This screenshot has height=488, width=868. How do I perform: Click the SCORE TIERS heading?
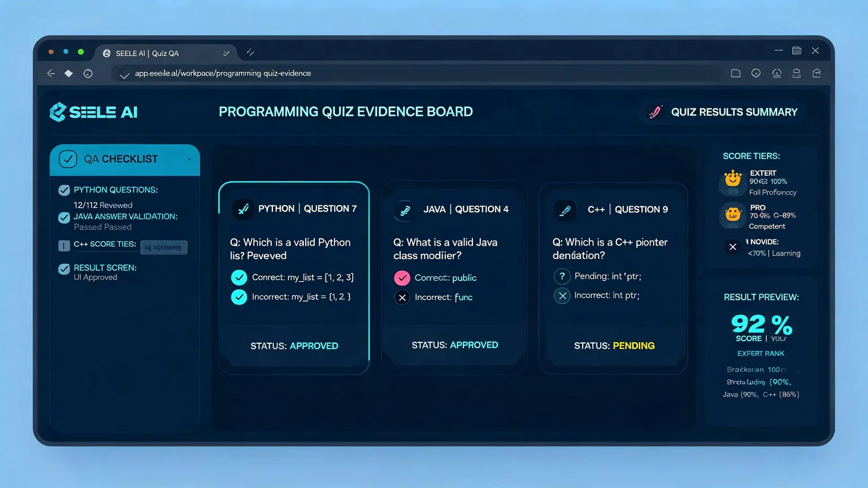752,156
